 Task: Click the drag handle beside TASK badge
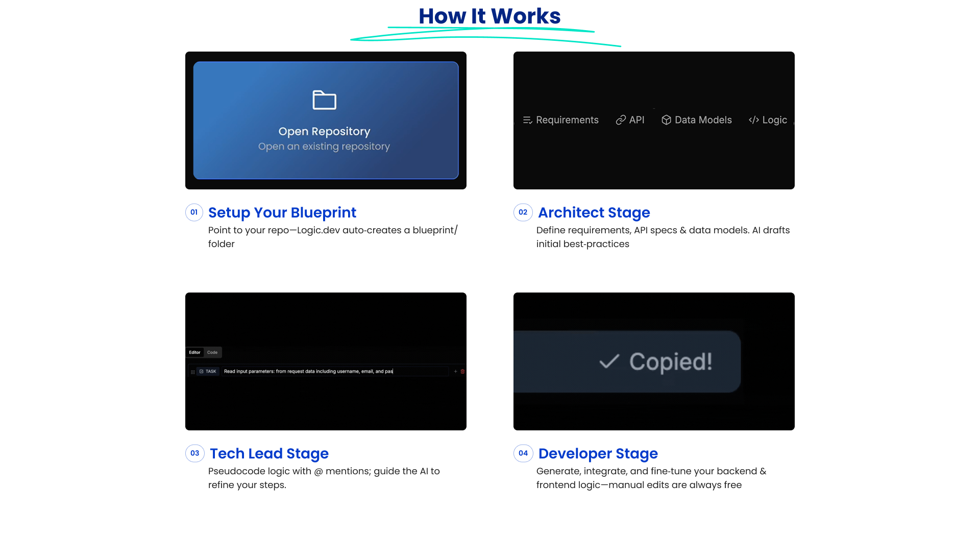point(192,372)
